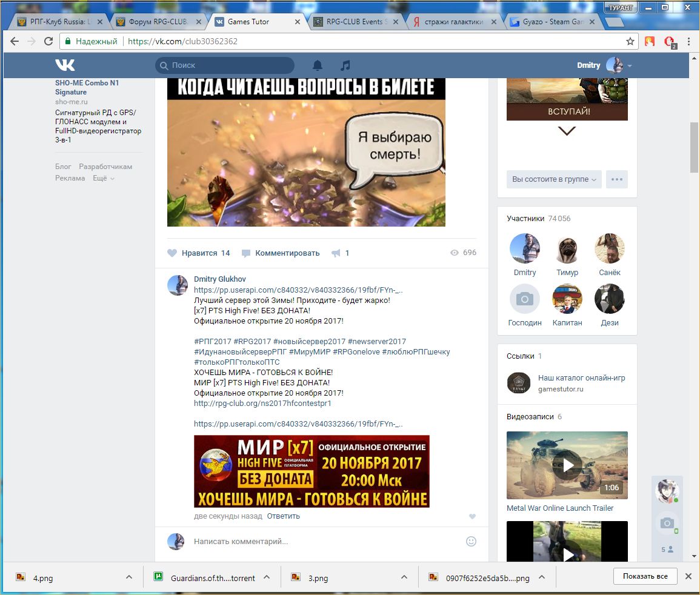Open the chat sidebar avatar
The image size is (700, 595).
[667, 491]
